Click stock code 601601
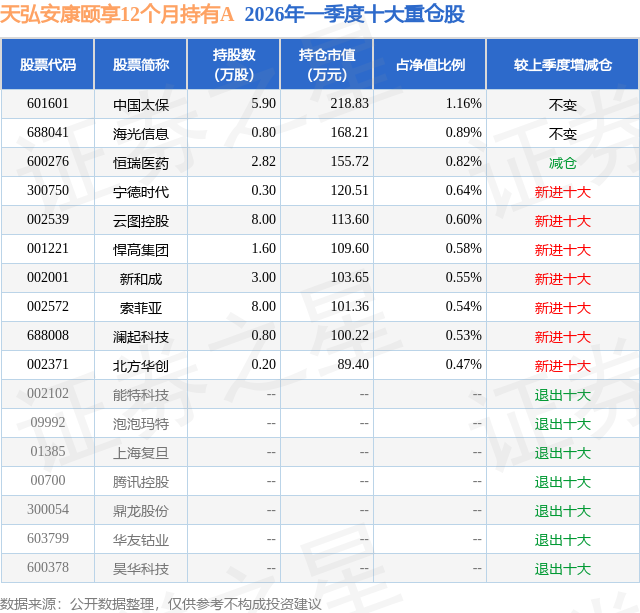640x613 pixels. (48, 104)
